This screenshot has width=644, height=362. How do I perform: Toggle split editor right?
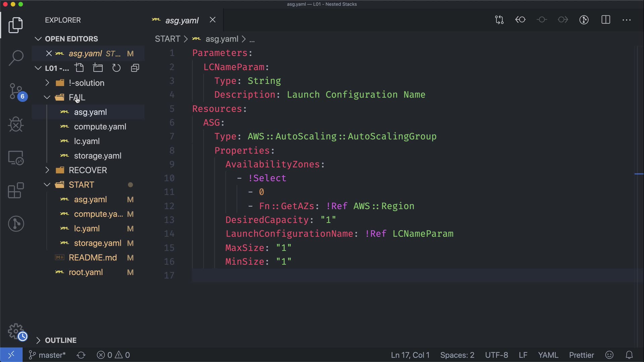(x=605, y=20)
